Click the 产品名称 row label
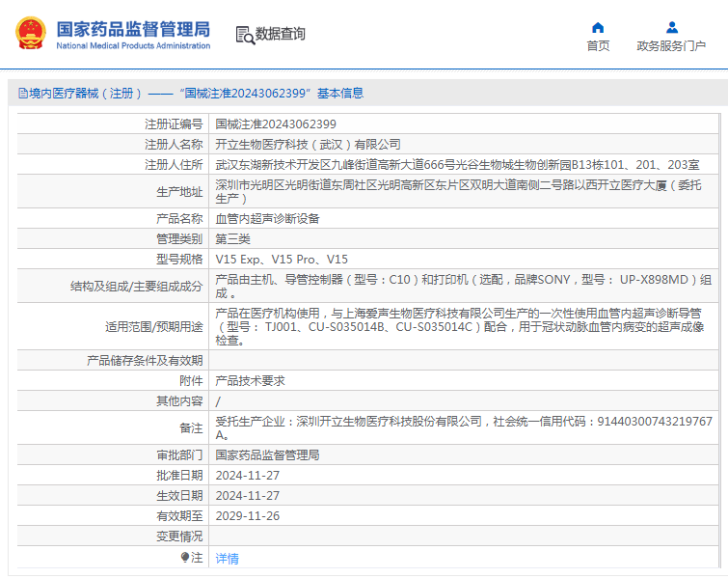The height and width of the screenshot is (578, 728). (x=179, y=218)
